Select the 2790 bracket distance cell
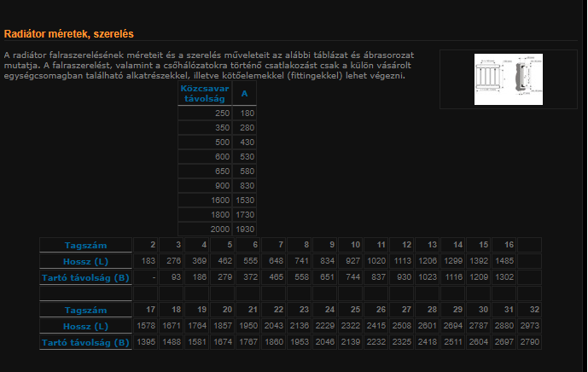 pos(529,343)
